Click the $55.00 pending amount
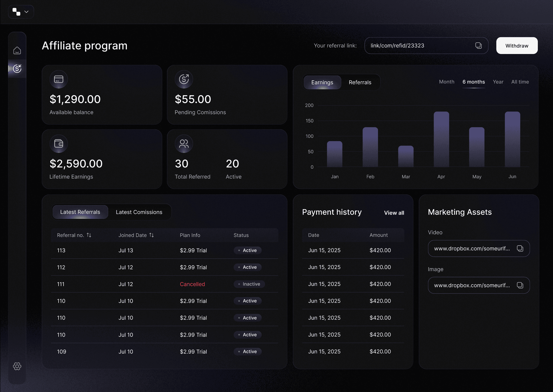Screen dimensions: 553x392 tap(193, 99)
